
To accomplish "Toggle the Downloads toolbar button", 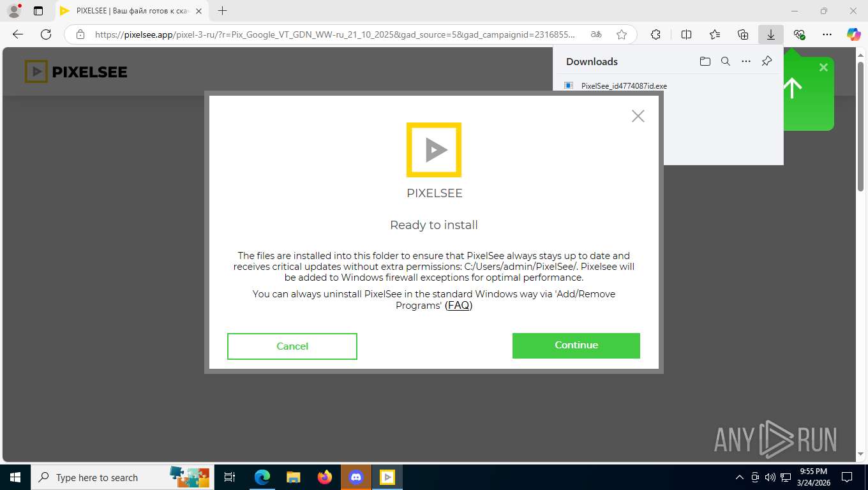I will tap(771, 34).
